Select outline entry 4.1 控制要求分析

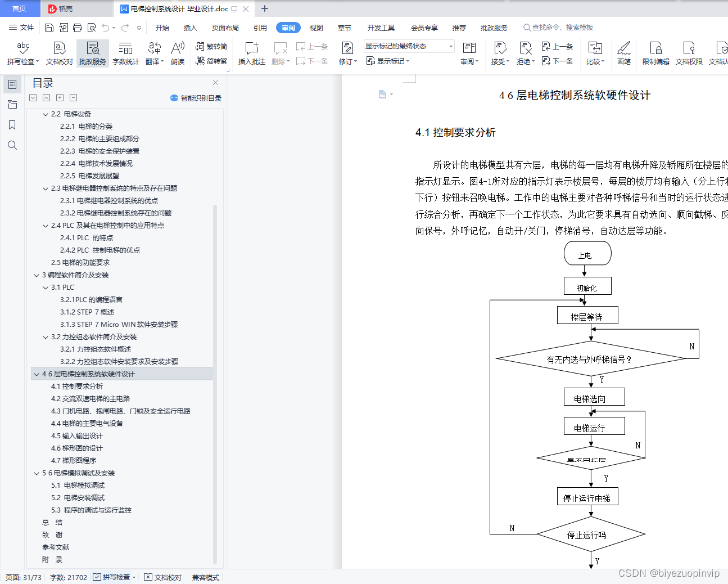pos(77,387)
